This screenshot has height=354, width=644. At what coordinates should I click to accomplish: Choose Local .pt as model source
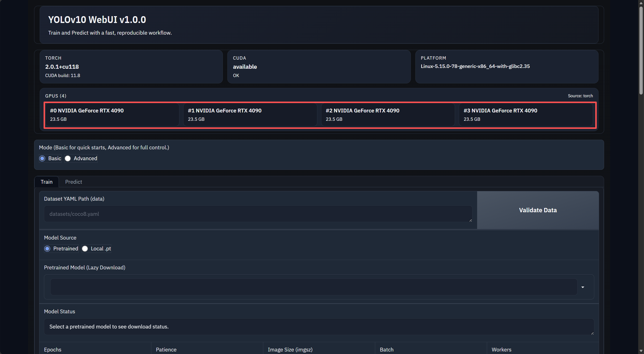[85, 249]
